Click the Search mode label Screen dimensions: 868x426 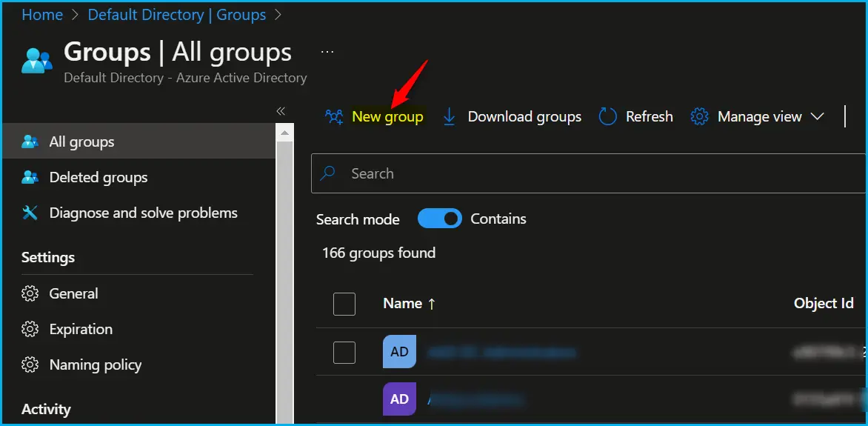358,219
